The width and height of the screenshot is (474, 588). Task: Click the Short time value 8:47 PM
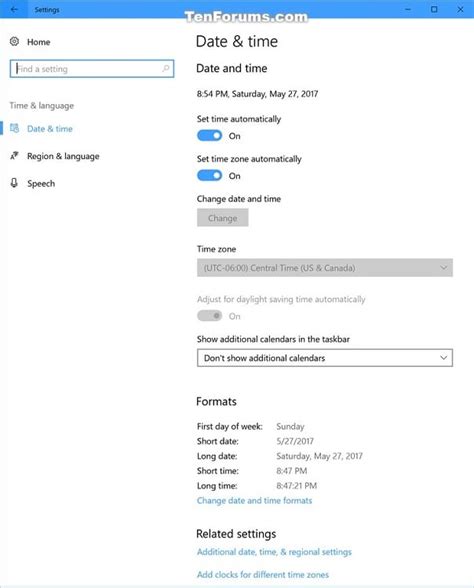(x=292, y=471)
